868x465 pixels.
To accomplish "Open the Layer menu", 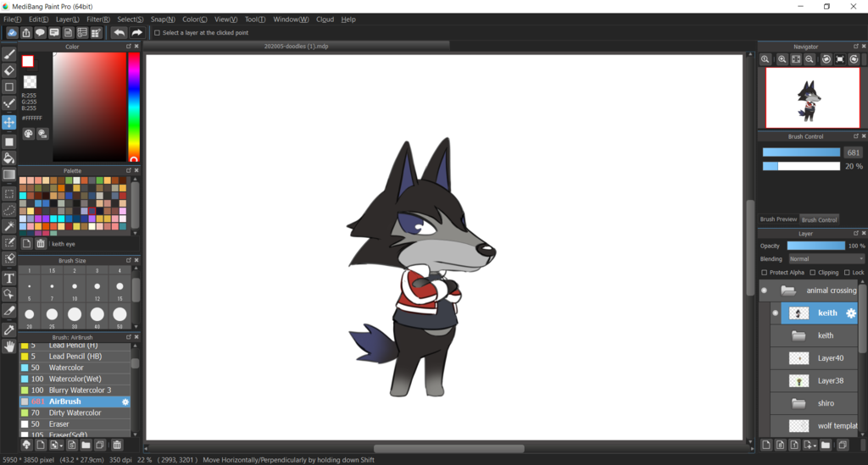I will tap(68, 19).
